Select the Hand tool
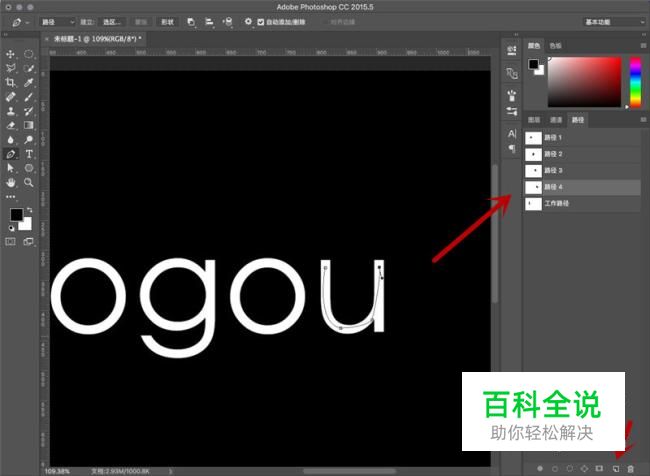Image resolution: width=650 pixels, height=476 pixels. click(x=10, y=182)
